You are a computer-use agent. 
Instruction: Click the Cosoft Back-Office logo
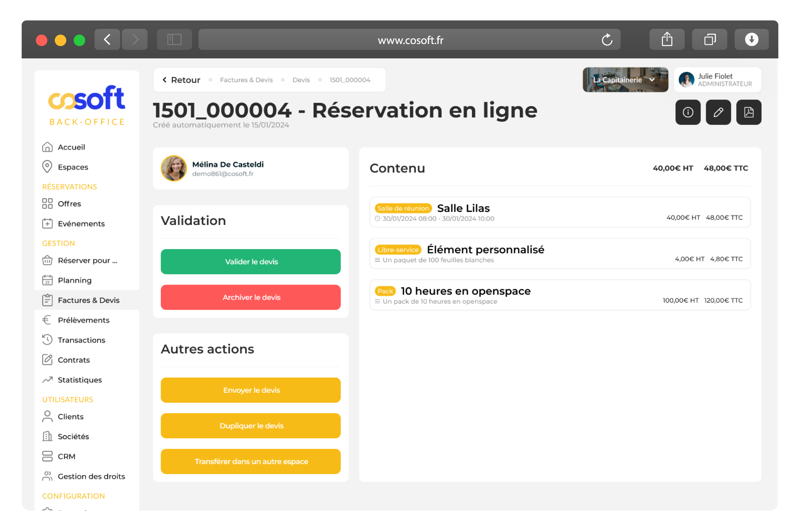(x=87, y=105)
